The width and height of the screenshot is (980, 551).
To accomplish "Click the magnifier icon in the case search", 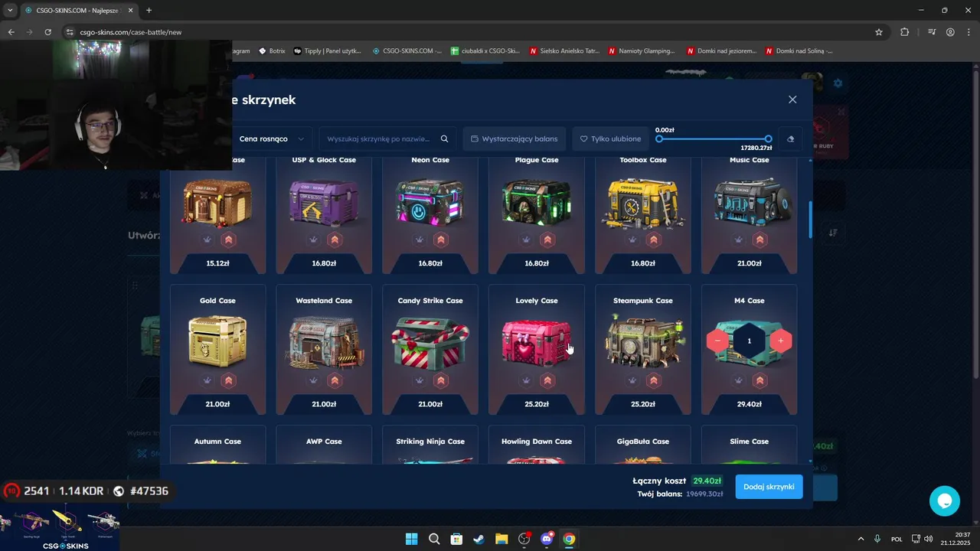I will tap(445, 139).
